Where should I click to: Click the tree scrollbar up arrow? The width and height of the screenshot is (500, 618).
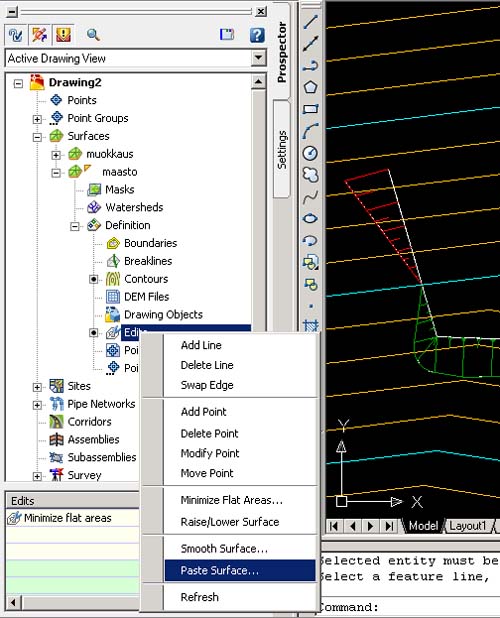(258, 82)
